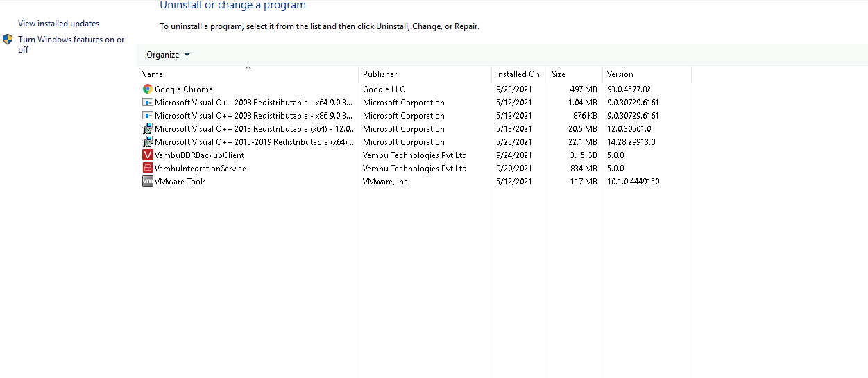Screen dimensions: 868x378
Task: Sort programs by Version column
Action: (x=620, y=74)
